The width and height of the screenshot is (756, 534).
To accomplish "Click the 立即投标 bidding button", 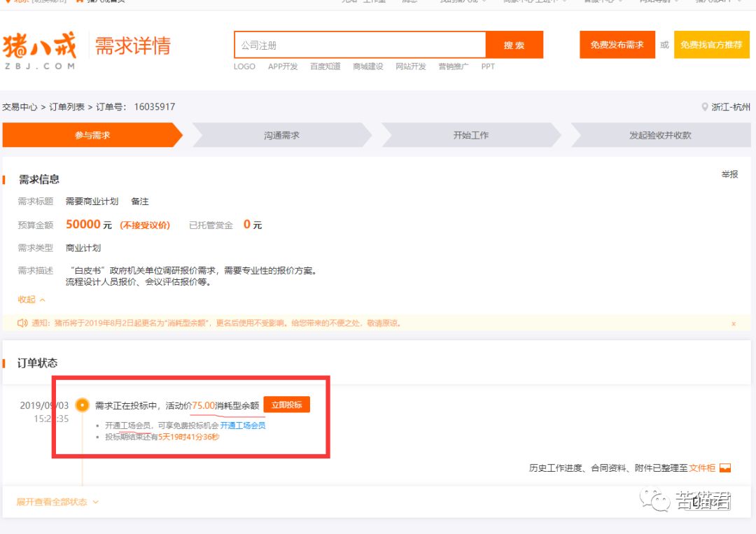I will (287, 404).
